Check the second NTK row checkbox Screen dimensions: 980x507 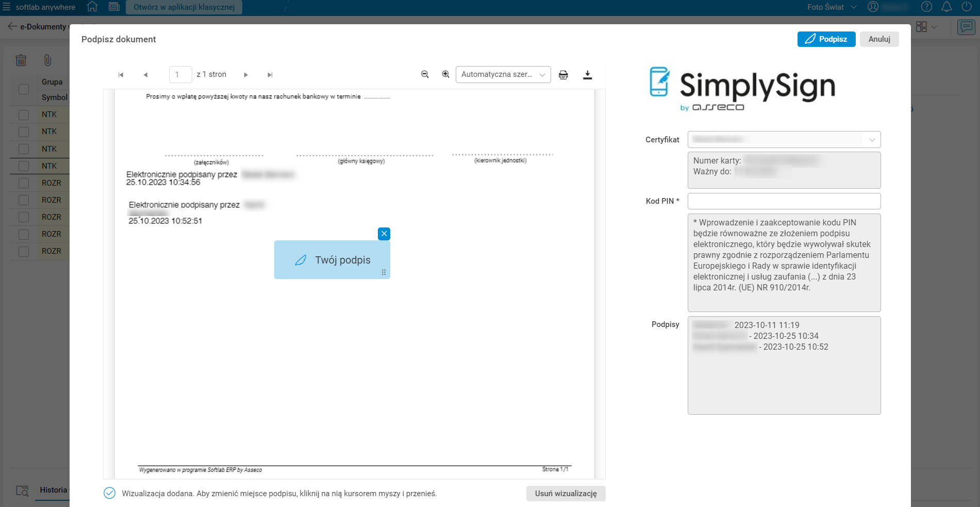pos(24,132)
